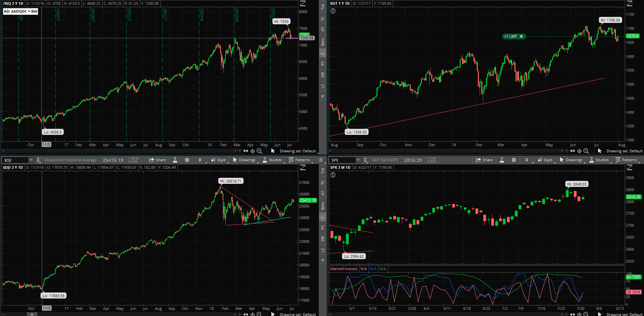Click the price axis mode icon on RUT chart

click(630, 4)
